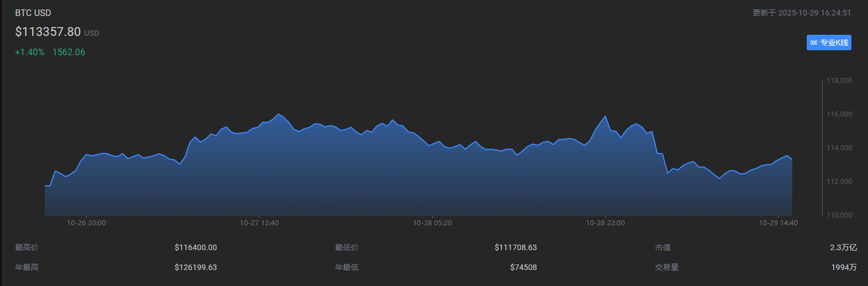Click the 交易量 value 1994万
Image resolution: width=868 pixels, height=286 pixels.
pyautogui.click(x=844, y=267)
